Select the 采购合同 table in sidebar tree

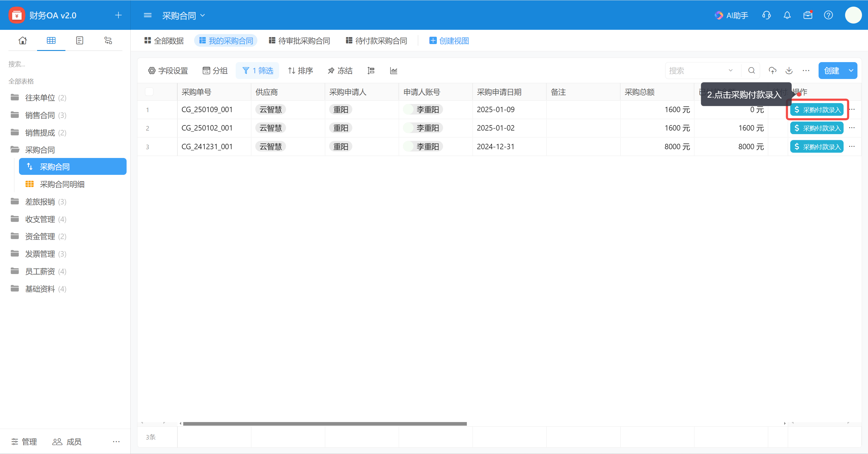tap(73, 166)
